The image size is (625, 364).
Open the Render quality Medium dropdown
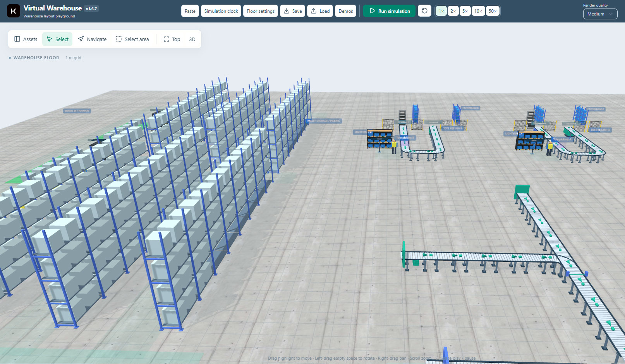(600, 14)
